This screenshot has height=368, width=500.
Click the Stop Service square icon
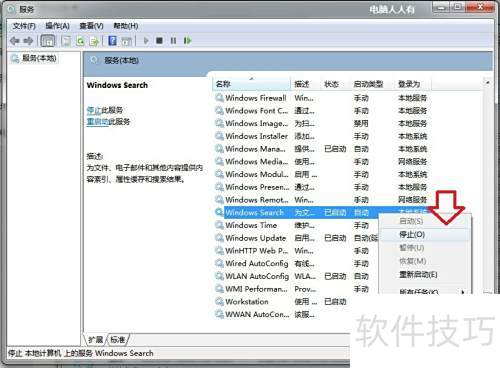(159, 41)
